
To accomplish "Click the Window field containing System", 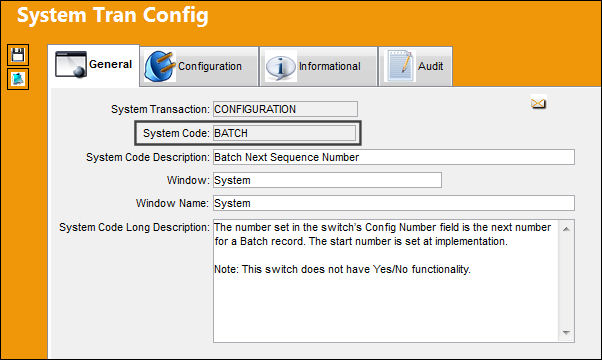I will click(327, 180).
